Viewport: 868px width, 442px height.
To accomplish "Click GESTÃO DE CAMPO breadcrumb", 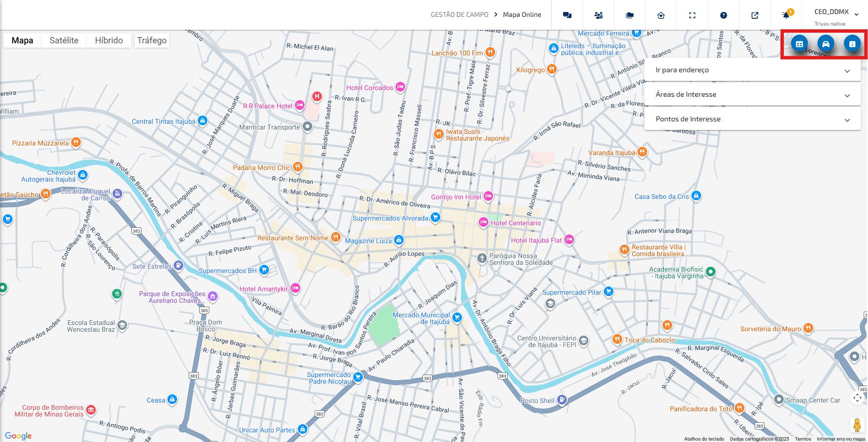I will [460, 14].
